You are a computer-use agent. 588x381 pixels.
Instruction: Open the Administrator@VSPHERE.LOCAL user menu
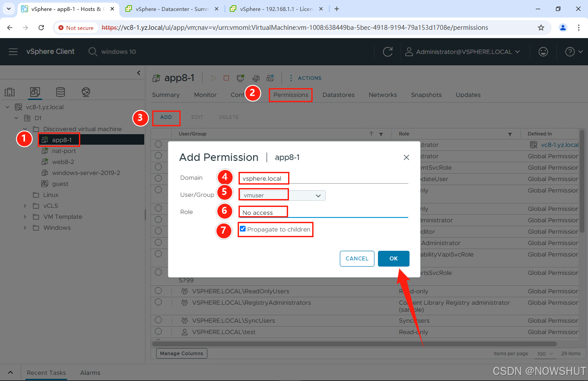(462, 52)
